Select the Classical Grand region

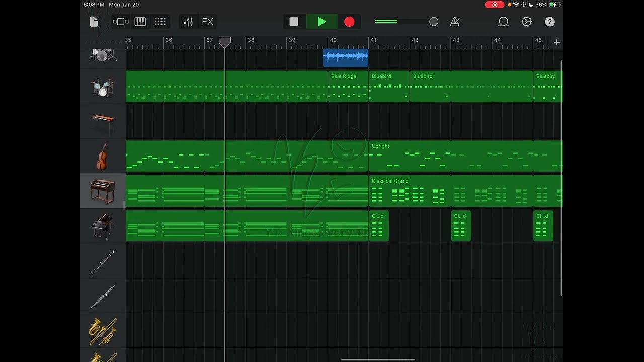[465, 191]
